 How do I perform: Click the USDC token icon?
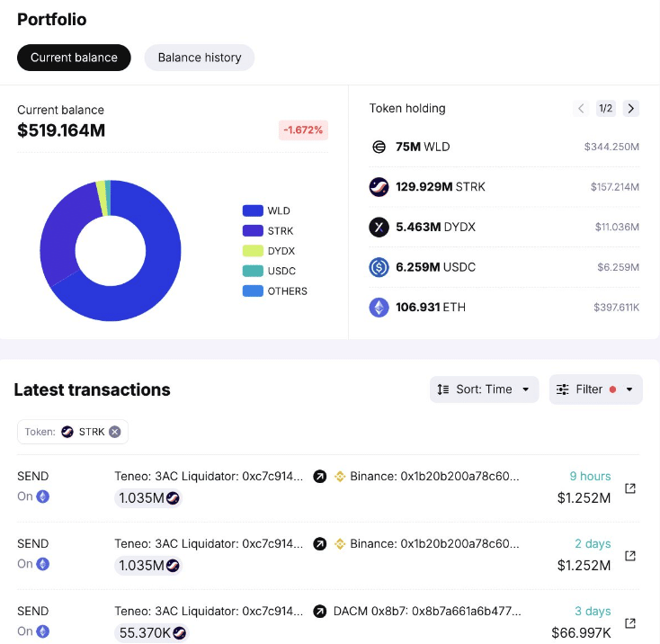click(x=379, y=267)
